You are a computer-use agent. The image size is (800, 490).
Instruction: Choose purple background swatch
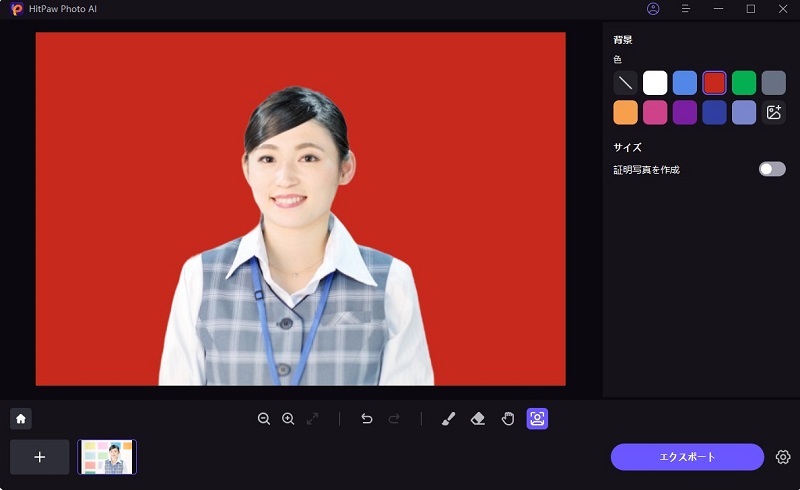pos(685,112)
